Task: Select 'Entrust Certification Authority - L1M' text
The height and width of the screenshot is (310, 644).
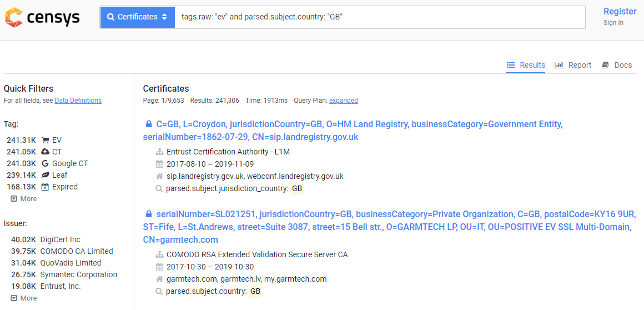Action: (x=228, y=152)
